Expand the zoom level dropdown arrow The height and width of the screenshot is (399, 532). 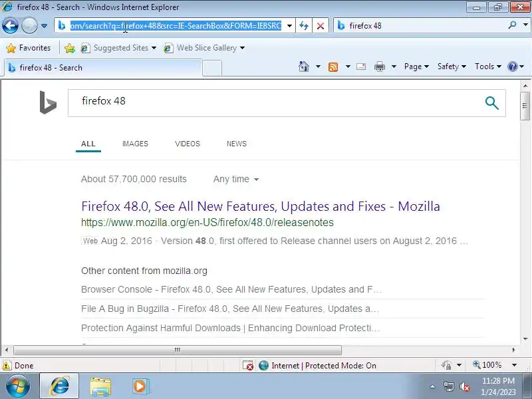pos(514,365)
